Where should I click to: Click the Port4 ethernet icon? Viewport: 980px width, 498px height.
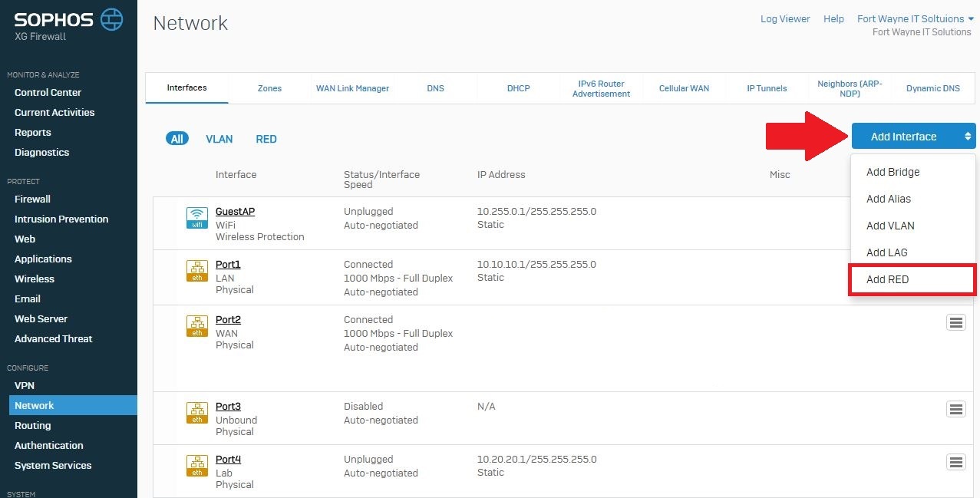tap(197, 465)
